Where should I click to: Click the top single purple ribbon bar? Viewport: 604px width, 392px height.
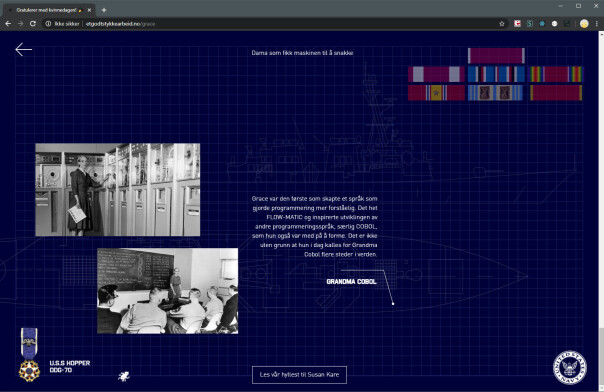(496, 56)
